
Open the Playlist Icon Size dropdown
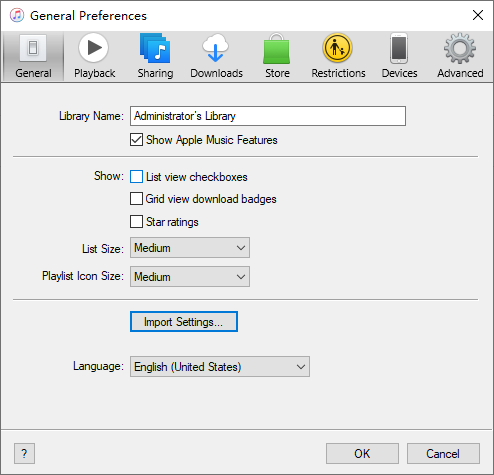[x=190, y=276]
